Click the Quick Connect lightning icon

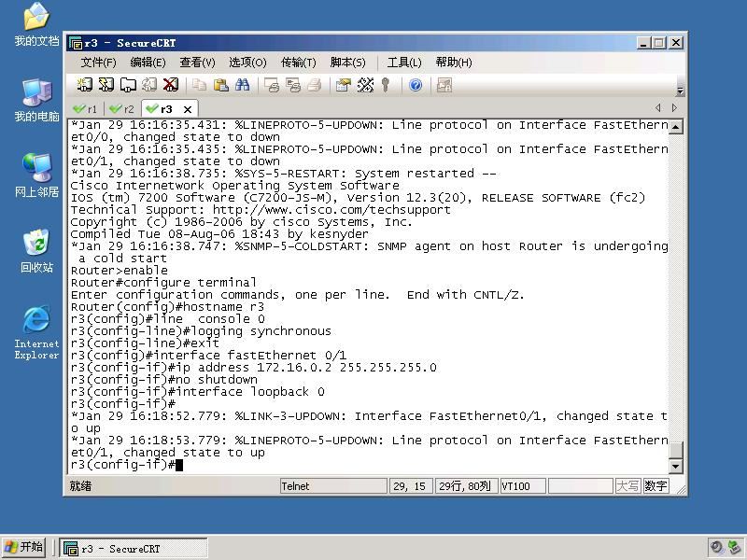pos(106,85)
